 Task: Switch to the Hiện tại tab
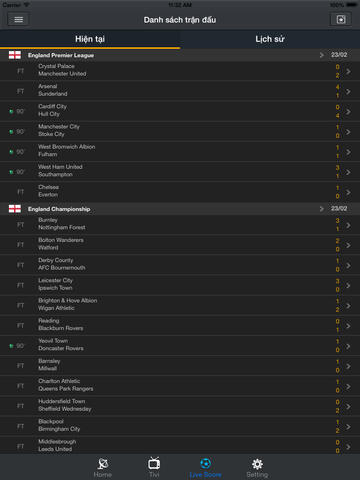(x=90, y=39)
